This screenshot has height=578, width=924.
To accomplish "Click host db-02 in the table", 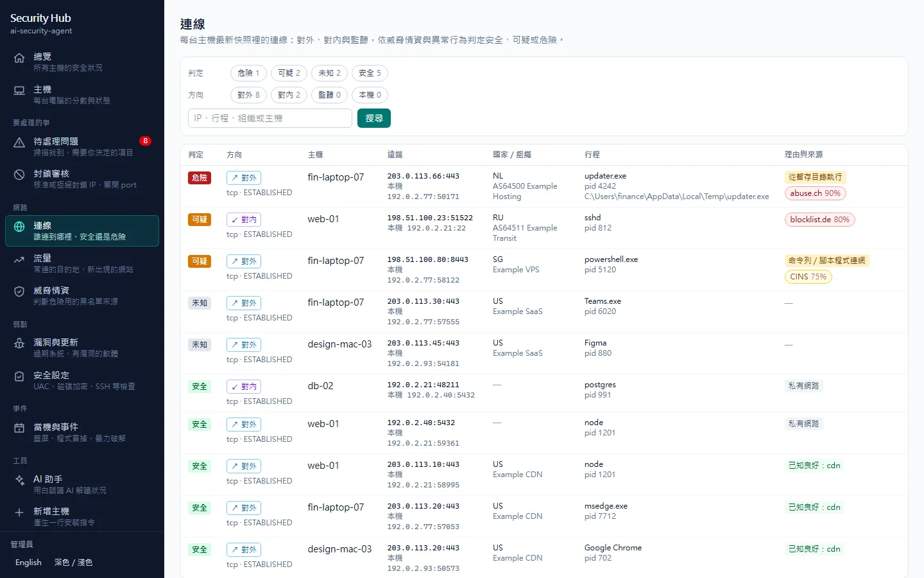I will [320, 386].
